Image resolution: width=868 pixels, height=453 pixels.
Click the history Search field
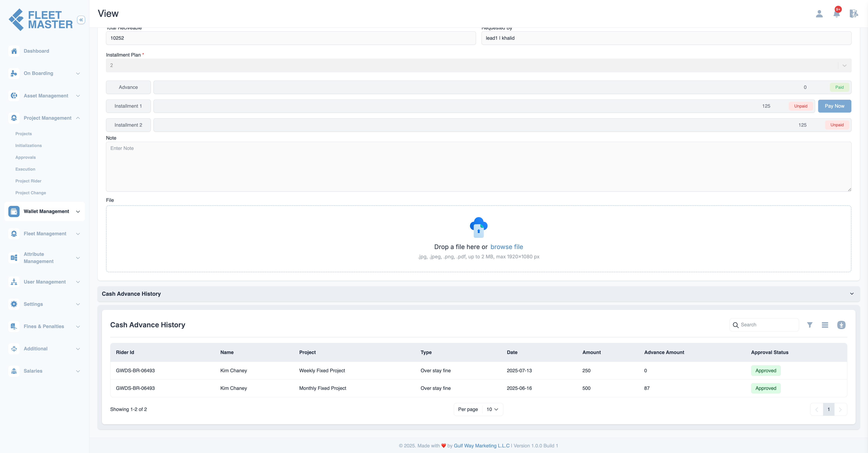[x=764, y=325]
